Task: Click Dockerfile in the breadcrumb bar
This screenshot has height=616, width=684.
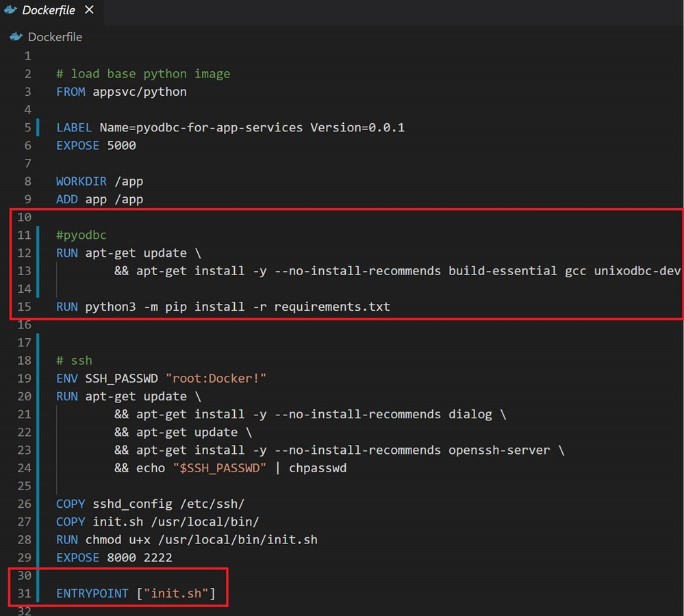Action: tap(55, 37)
